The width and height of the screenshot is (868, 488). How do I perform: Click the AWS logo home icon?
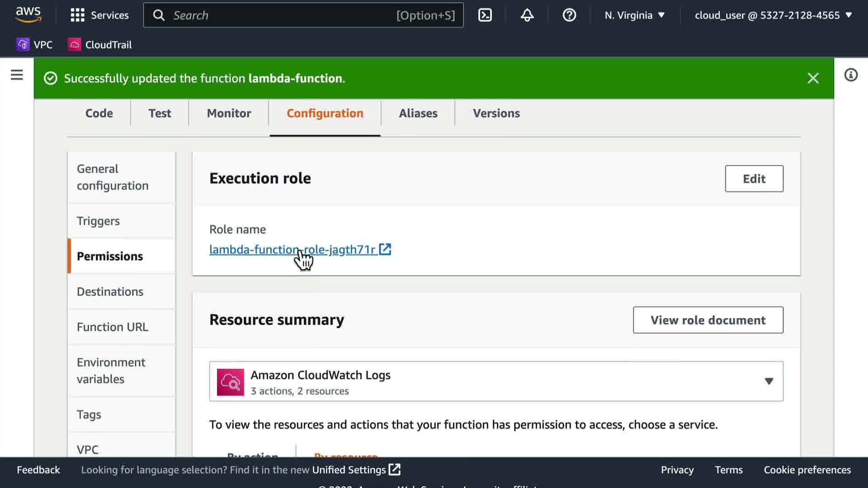coord(28,14)
